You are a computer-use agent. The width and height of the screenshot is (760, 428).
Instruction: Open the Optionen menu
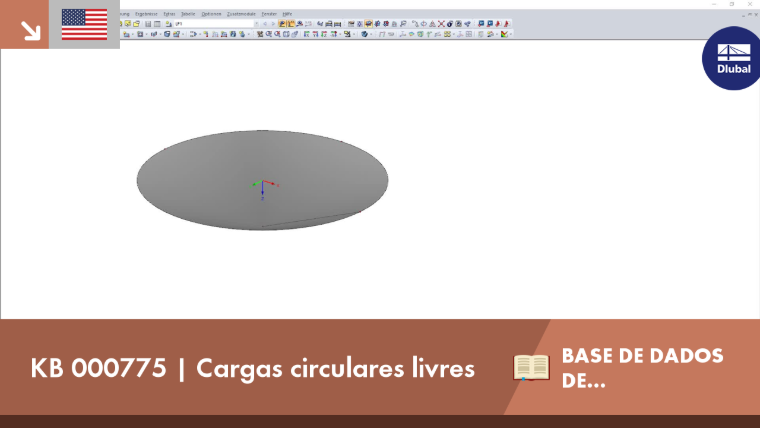211,14
